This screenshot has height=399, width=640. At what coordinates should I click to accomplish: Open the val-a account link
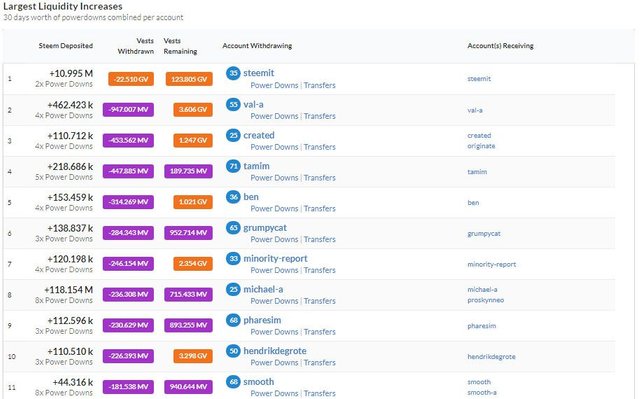(x=253, y=104)
